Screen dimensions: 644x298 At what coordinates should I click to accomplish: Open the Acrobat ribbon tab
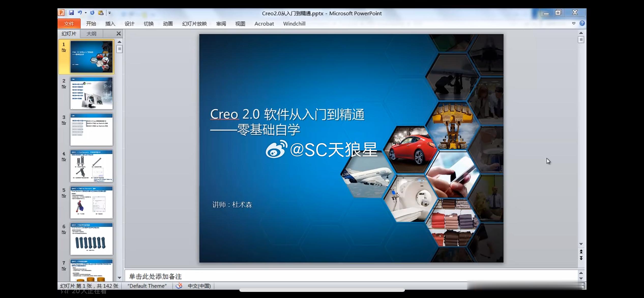[264, 24]
